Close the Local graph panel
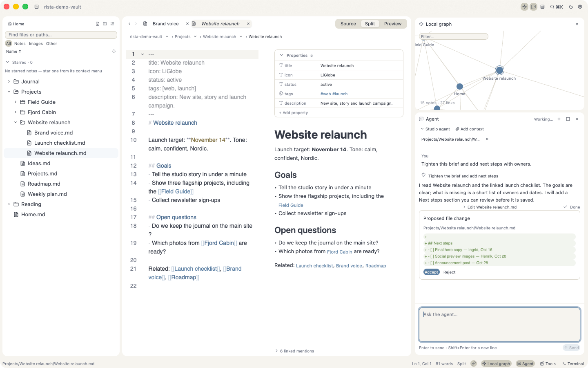This screenshot has width=588, height=368. [x=577, y=24]
